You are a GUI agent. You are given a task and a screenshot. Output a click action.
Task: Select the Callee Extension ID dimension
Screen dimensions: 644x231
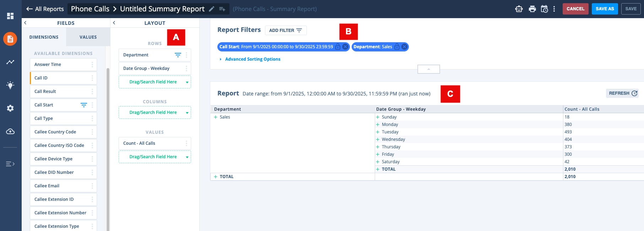tap(63, 199)
